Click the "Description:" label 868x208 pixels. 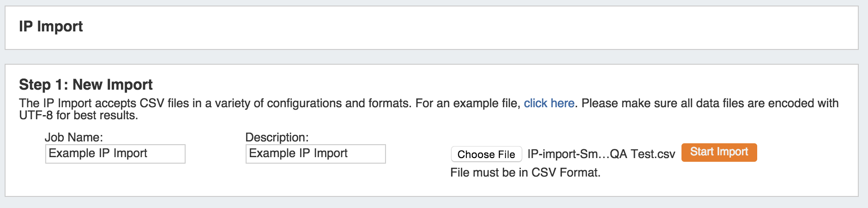pyautogui.click(x=277, y=137)
